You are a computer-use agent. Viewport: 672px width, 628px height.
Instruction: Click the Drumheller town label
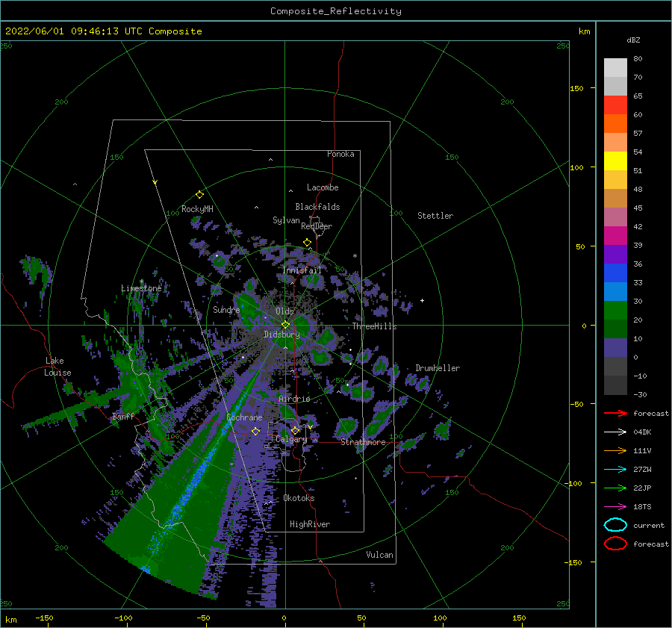click(x=438, y=368)
